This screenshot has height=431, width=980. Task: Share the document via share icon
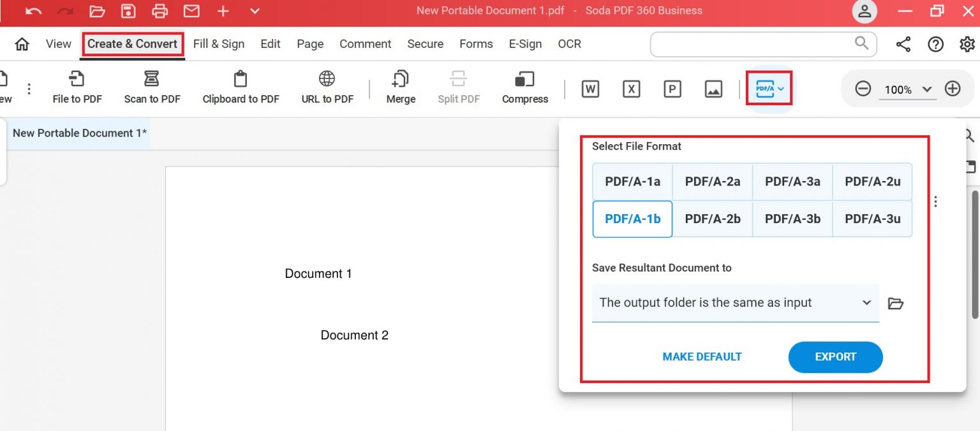(903, 44)
